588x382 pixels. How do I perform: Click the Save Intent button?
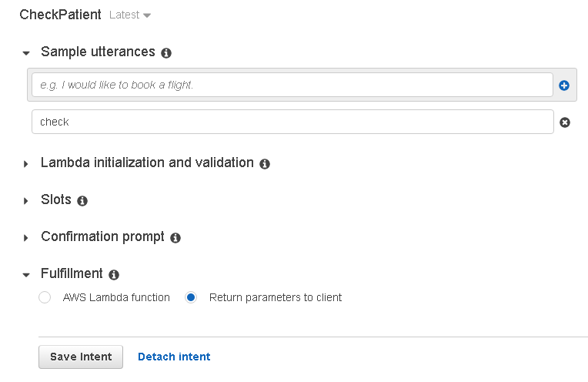pos(81,357)
